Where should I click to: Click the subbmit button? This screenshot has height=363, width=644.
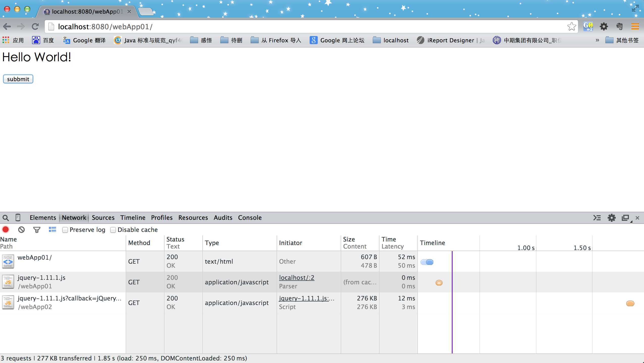click(18, 79)
